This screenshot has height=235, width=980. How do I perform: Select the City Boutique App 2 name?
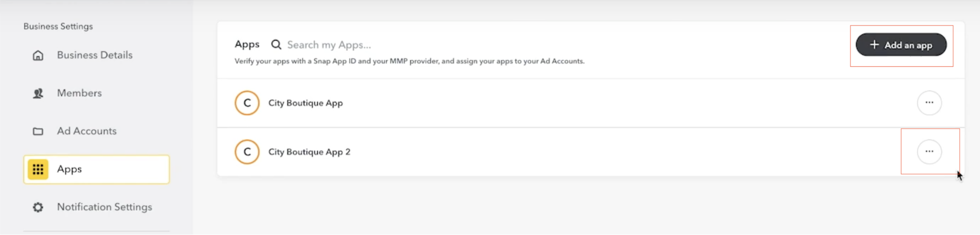click(x=309, y=152)
